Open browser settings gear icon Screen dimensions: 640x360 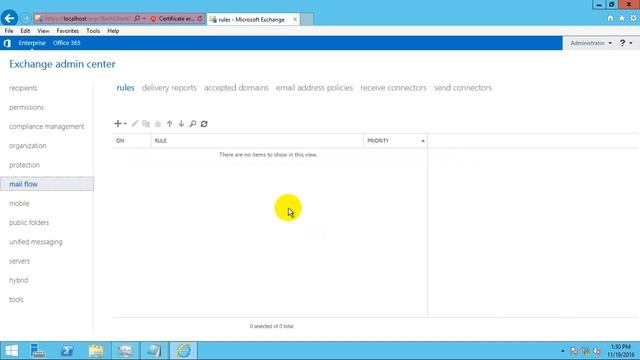pos(633,18)
